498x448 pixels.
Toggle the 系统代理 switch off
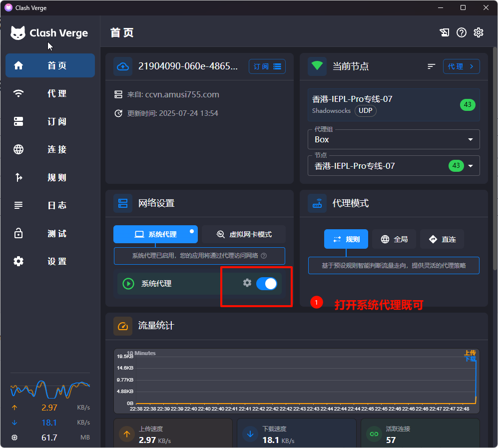267,284
